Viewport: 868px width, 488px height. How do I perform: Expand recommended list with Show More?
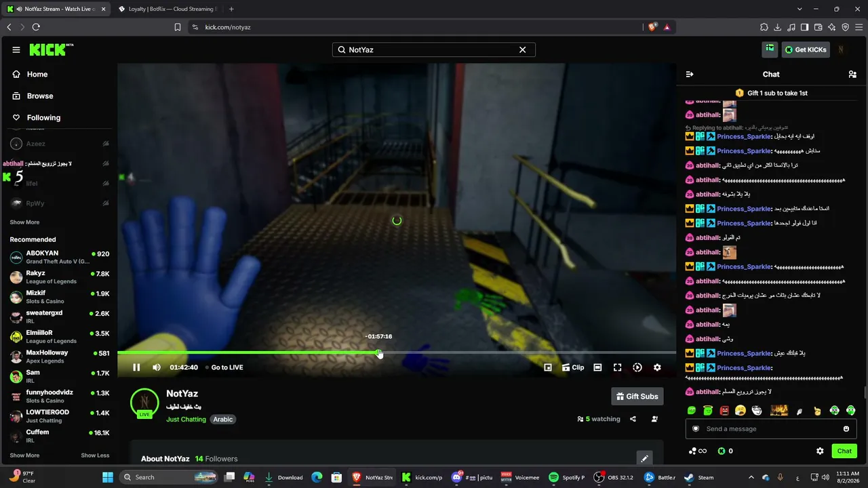24,455
